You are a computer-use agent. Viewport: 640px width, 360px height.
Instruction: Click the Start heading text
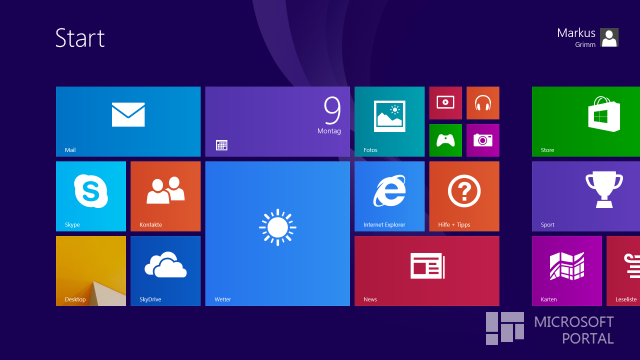pyautogui.click(x=80, y=38)
